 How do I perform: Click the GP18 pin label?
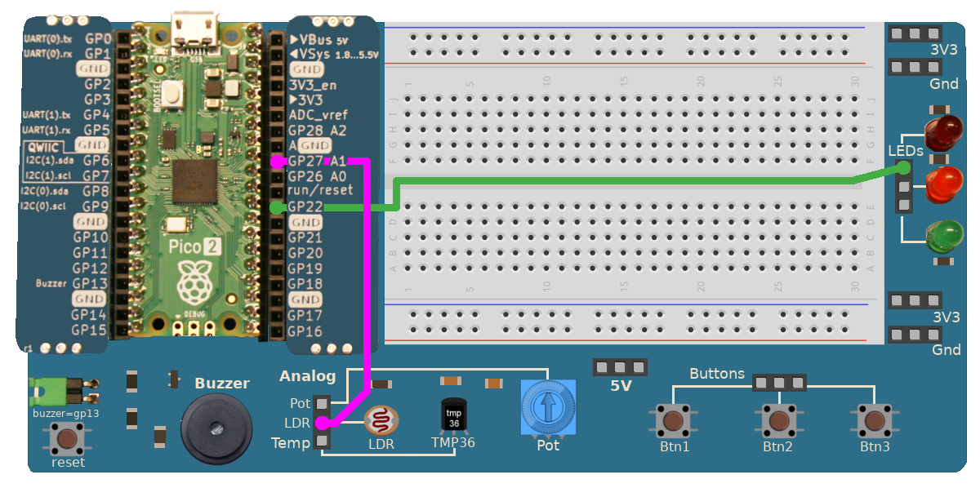306,284
